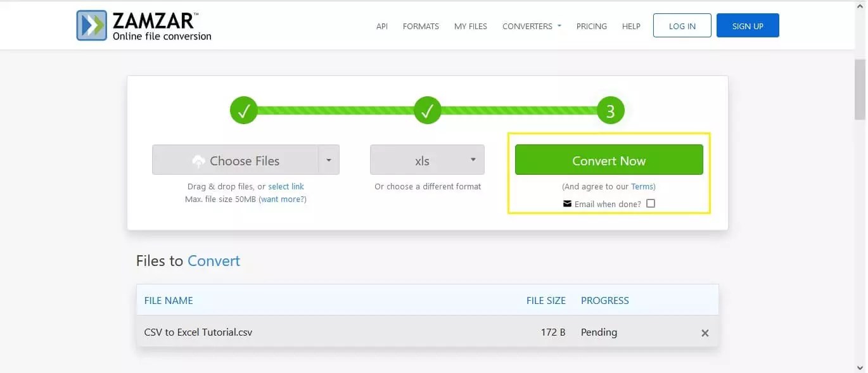This screenshot has width=868, height=373.
Task: Select the step 3 numbered circle
Action: click(610, 110)
